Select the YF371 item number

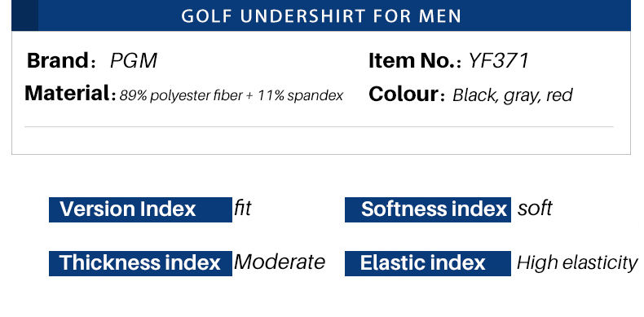tap(498, 61)
